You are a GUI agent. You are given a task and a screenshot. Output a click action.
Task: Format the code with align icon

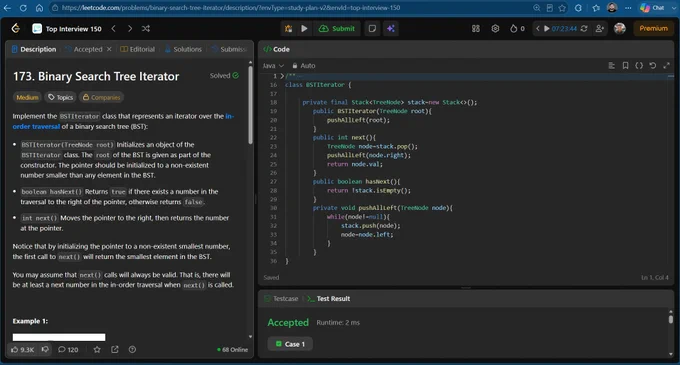[x=611, y=66]
